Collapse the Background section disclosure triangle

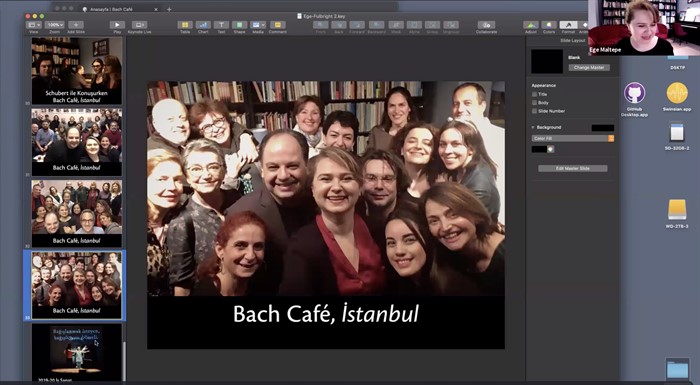(x=533, y=127)
